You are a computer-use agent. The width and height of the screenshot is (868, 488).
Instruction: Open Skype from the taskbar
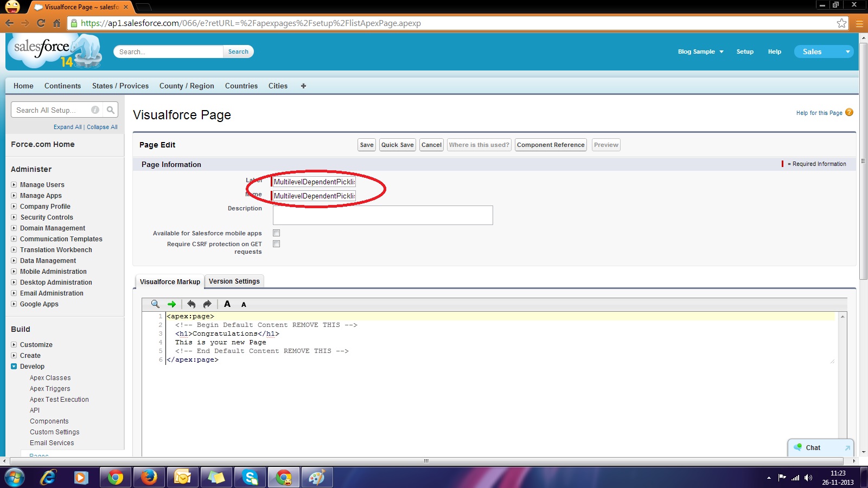[x=250, y=478]
